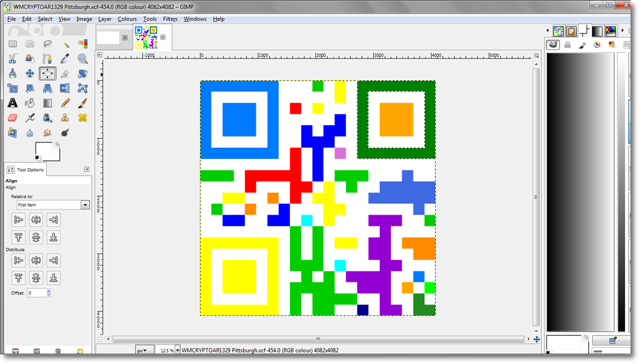Show more dock tabs with right arrow
The image size is (640, 364).
(x=622, y=31)
